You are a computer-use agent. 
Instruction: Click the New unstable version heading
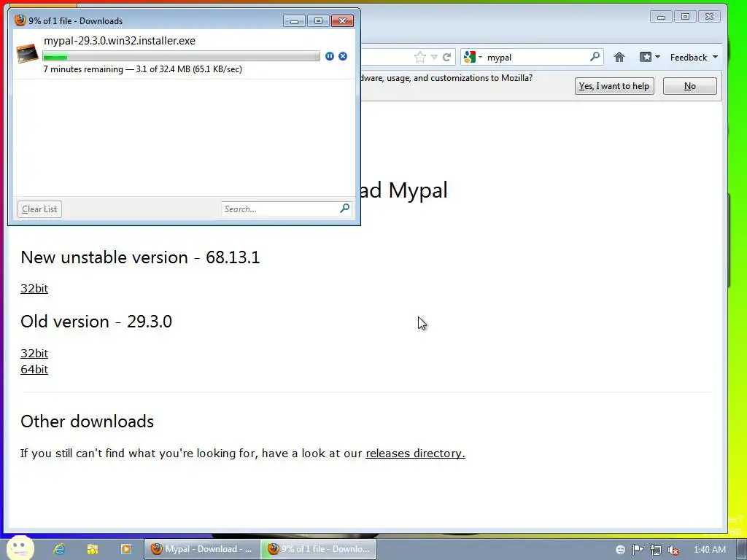(140, 257)
